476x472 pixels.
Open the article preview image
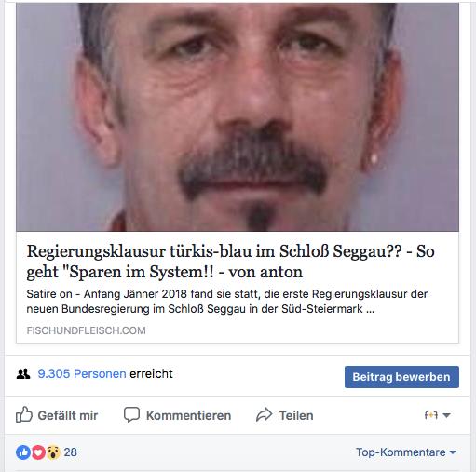pyautogui.click(x=238, y=117)
